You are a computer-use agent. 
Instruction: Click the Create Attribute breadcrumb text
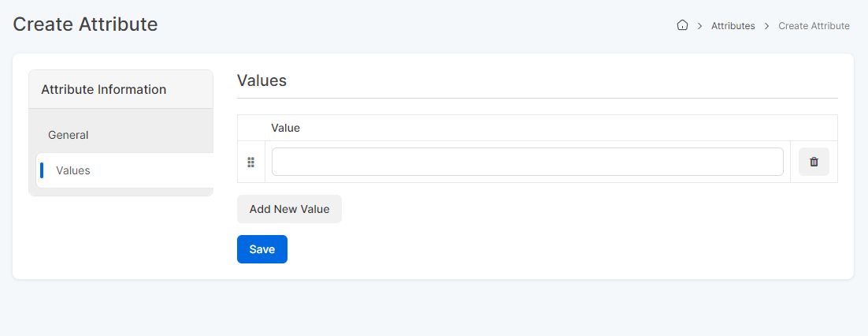814,25
